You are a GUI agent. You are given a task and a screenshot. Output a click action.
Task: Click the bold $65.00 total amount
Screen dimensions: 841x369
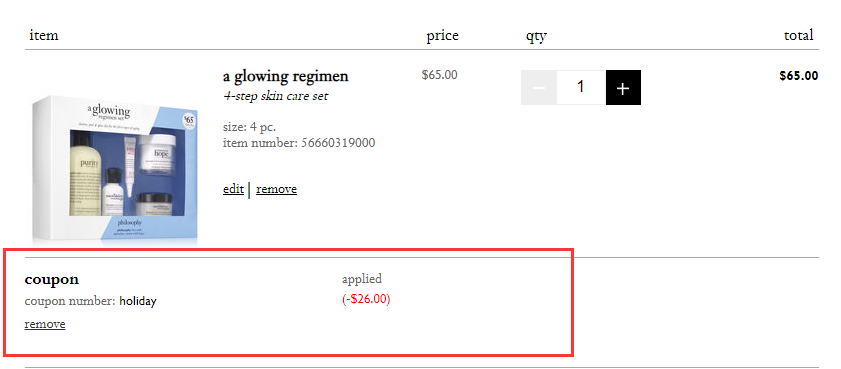point(799,76)
